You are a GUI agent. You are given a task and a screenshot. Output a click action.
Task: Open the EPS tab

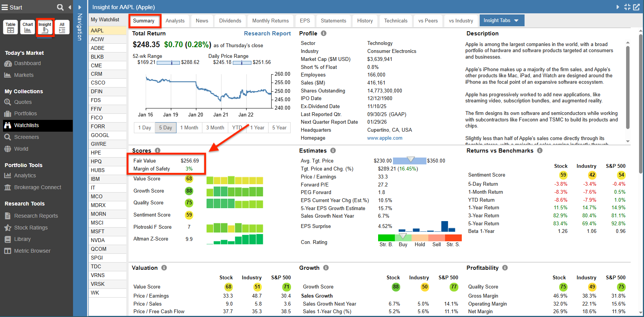point(305,21)
